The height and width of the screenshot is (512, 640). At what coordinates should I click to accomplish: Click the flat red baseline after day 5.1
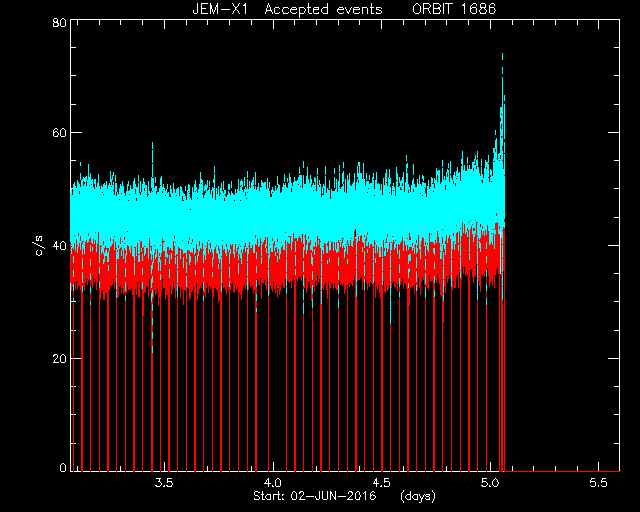tap(562, 471)
